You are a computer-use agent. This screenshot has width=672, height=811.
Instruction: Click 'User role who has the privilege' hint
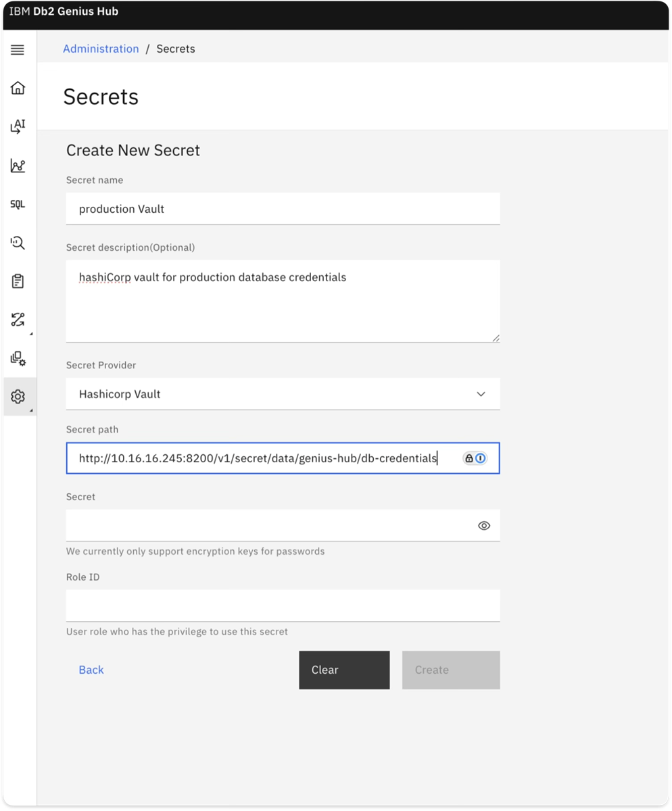[x=177, y=632]
